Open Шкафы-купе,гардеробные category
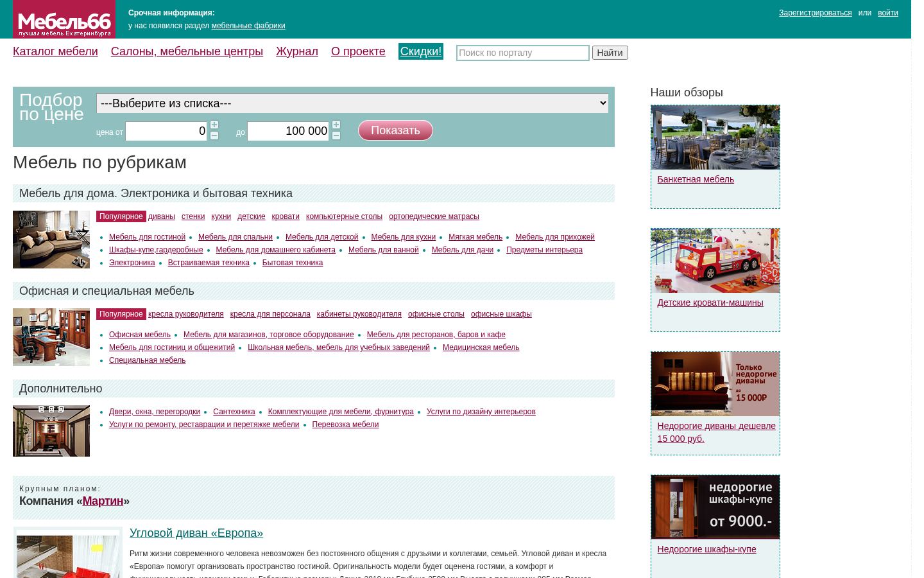Screen dimensions: 924x578 pyautogui.click(x=156, y=250)
